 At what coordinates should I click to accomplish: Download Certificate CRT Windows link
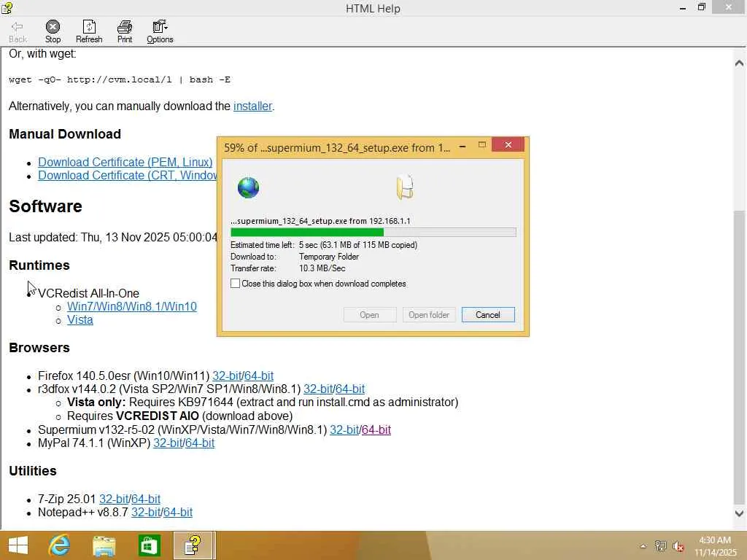(127, 175)
